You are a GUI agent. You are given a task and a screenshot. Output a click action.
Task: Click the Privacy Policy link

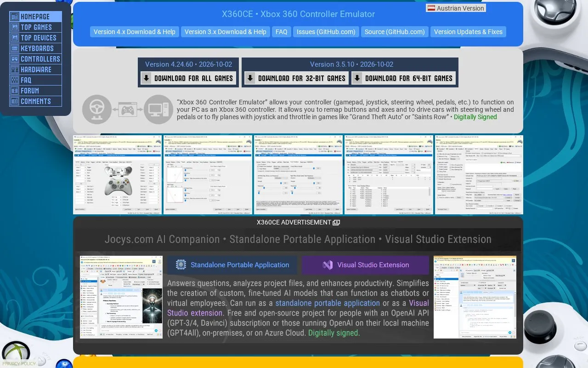[19, 363]
